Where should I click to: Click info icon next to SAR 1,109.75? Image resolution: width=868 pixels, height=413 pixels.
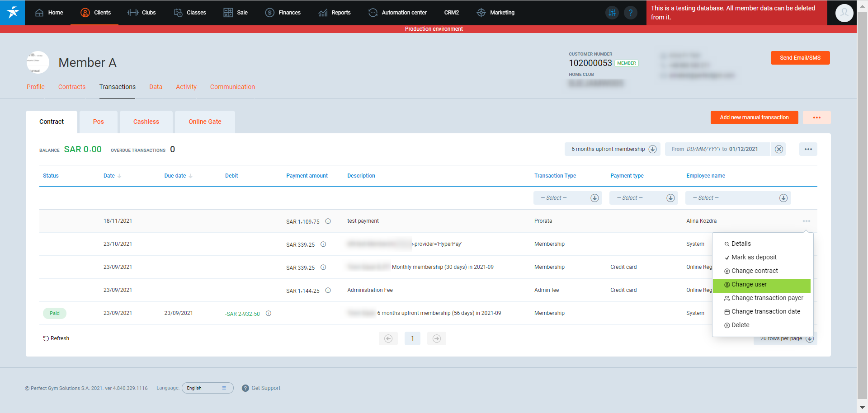pyautogui.click(x=328, y=221)
